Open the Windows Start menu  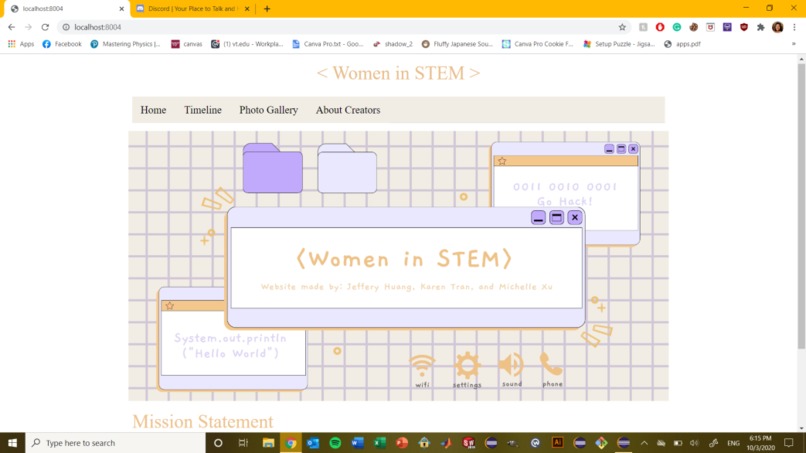(x=12, y=443)
